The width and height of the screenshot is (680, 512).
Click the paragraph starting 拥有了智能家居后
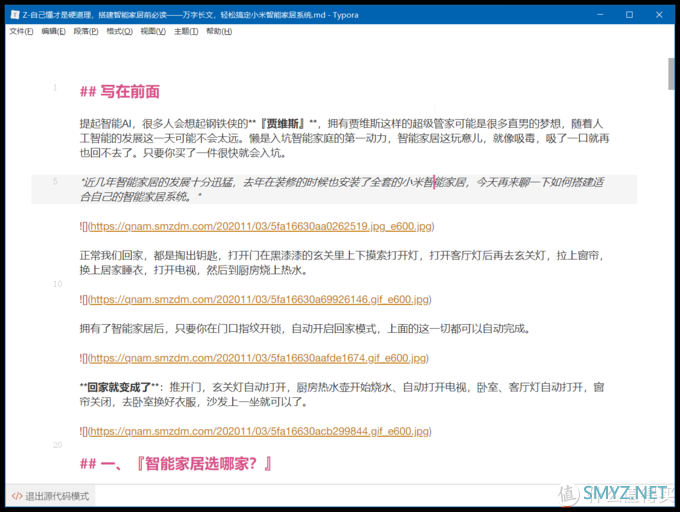tap(305, 329)
